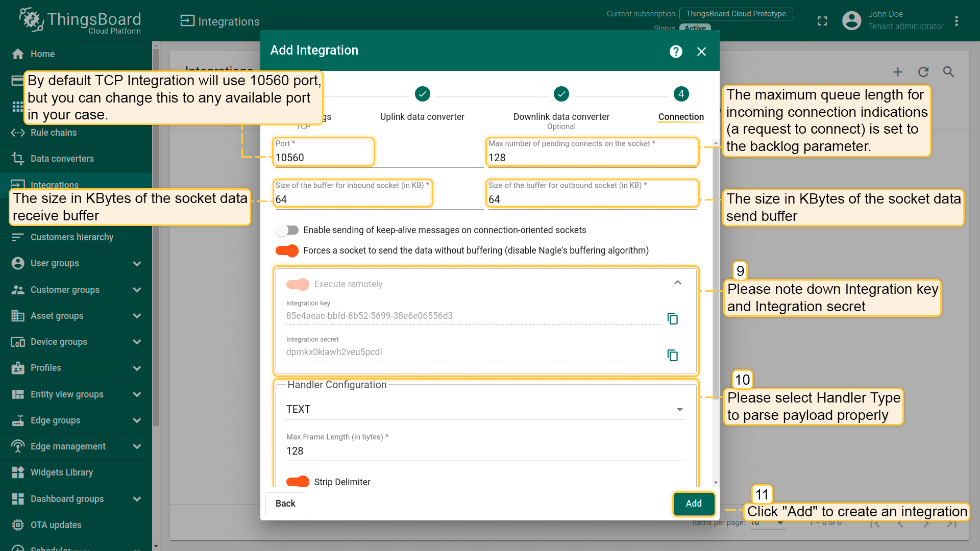Go to Uplink data converter step
Image resolution: width=980 pixels, height=551 pixels.
(x=422, y=104)
